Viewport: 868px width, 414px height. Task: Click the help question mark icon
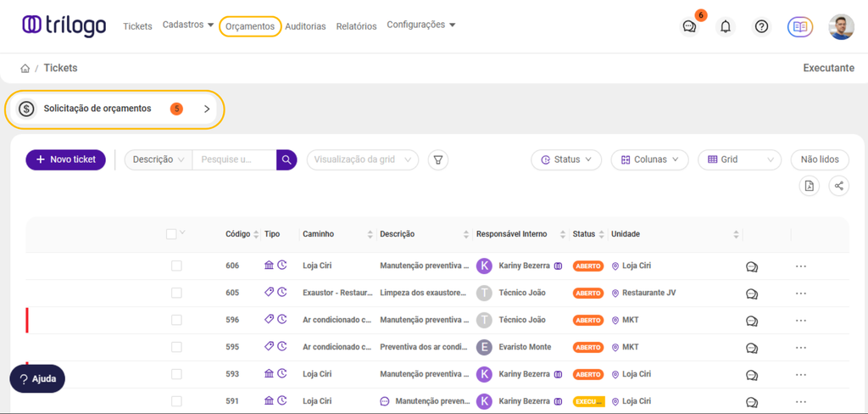(762, 26)
